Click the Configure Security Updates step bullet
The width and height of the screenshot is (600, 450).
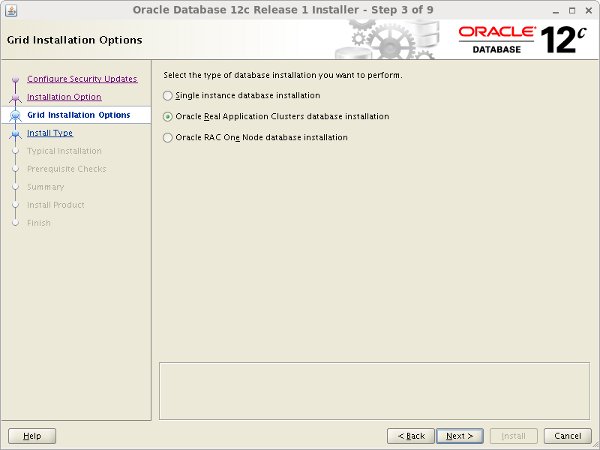15,79
